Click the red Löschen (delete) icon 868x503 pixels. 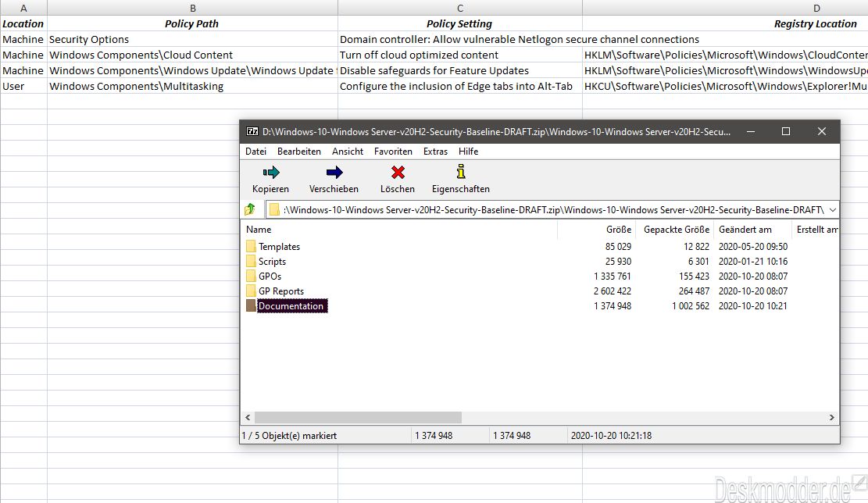pyautogui.click(x=398, y=173)
